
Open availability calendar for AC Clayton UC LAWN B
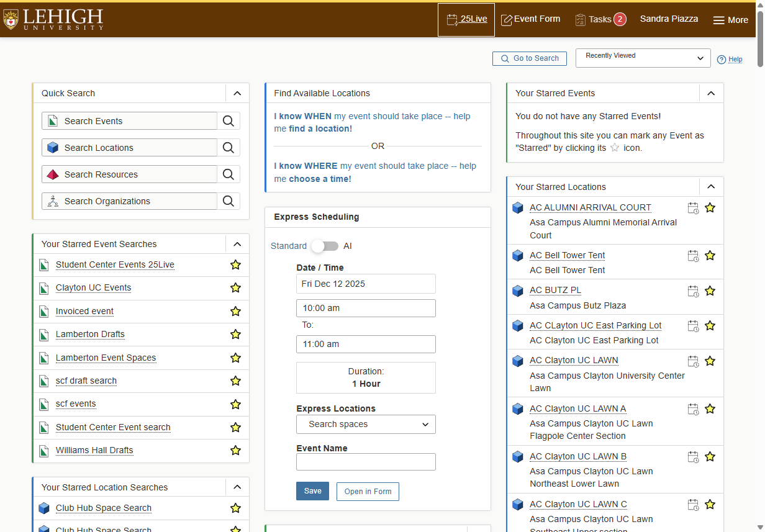click(693, 456)
